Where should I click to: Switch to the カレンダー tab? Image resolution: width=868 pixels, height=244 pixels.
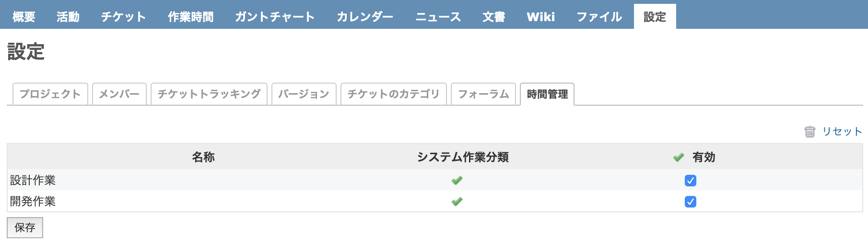tap(365, 17)
